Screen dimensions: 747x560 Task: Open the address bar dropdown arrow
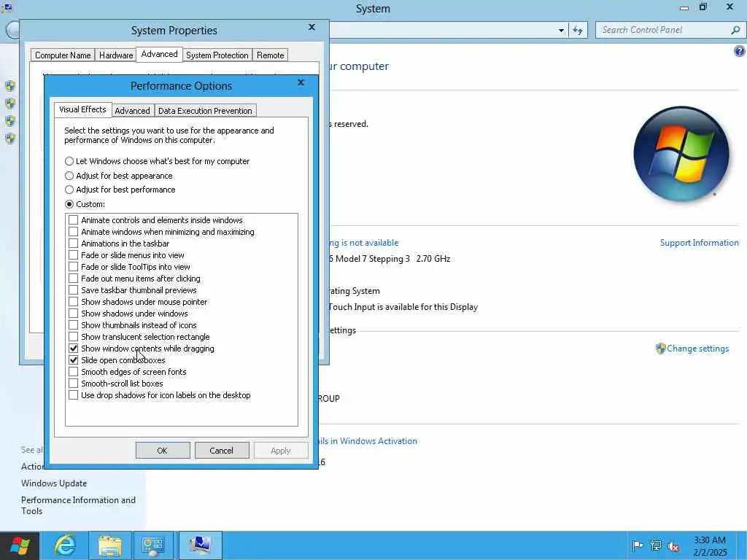[x=561, y=31]
